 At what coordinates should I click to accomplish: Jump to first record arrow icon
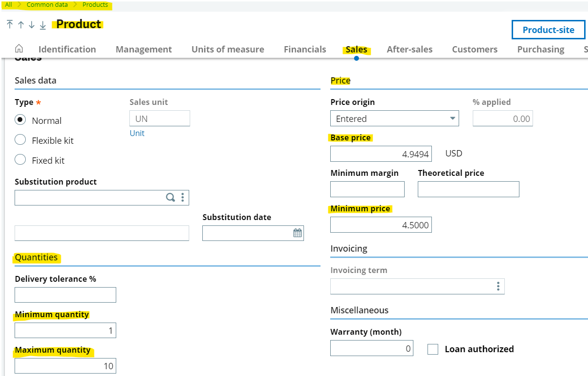pos(10,25)
